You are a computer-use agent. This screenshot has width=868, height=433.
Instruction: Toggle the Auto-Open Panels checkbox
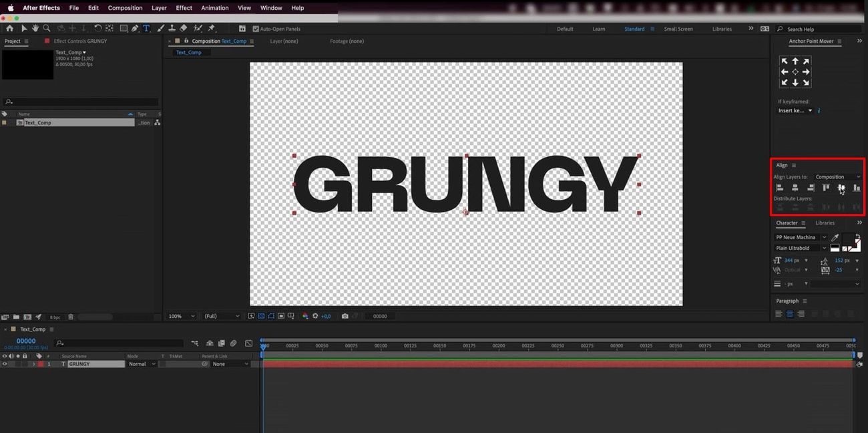pyautogui.click(x=256, y=29)
